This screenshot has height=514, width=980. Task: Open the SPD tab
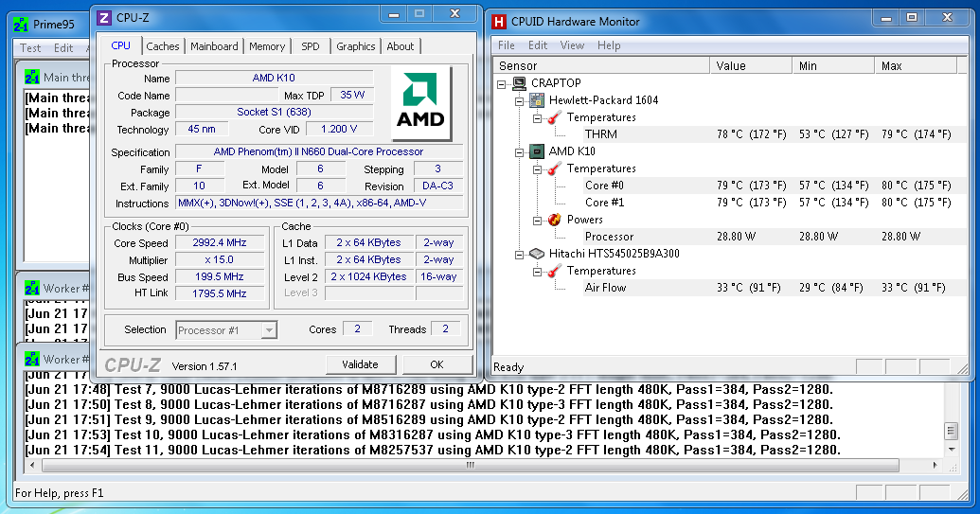pos(310,46)
